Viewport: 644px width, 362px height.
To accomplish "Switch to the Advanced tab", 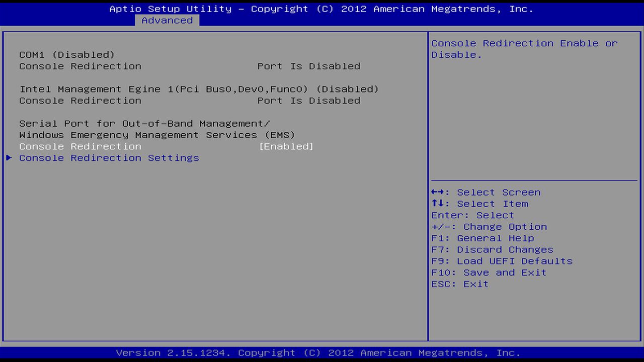I will pyautogui.click(x=167, y=21).
